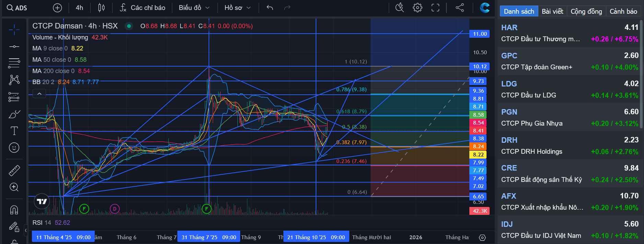Click the 31 Tháng 7 '25 date label
The width and height of the screenshot is (644, 244).
(x=209, y=237)
